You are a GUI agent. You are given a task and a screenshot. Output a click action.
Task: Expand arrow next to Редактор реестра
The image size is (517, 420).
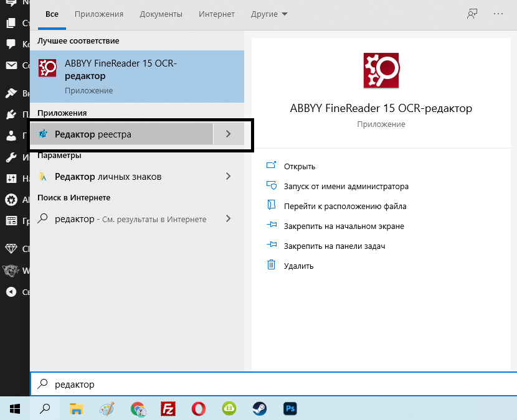(x=228, y=134)
